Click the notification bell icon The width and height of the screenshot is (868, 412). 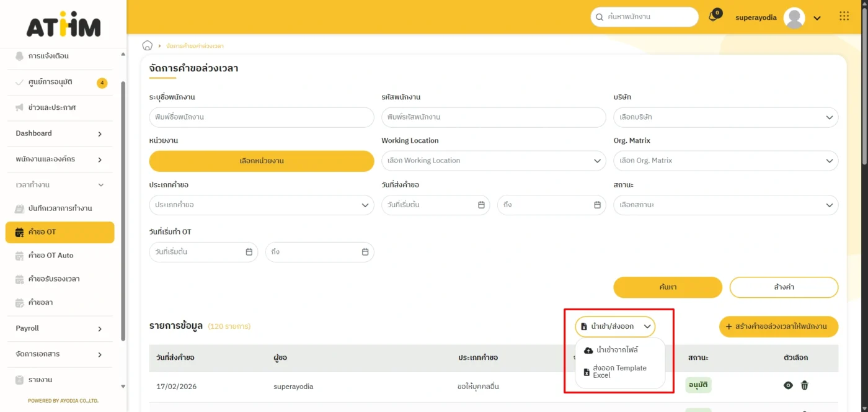point(712,17)
